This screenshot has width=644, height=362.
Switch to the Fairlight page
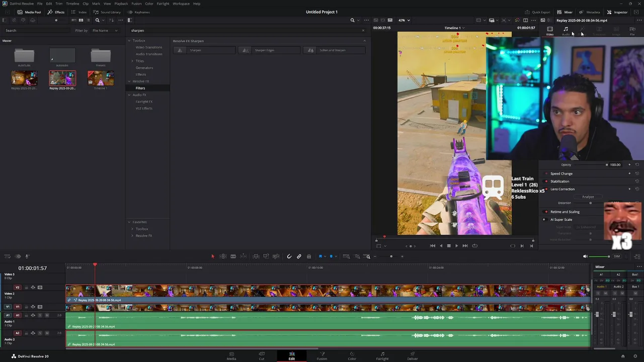pyautogui.click(x=382, y=356)
